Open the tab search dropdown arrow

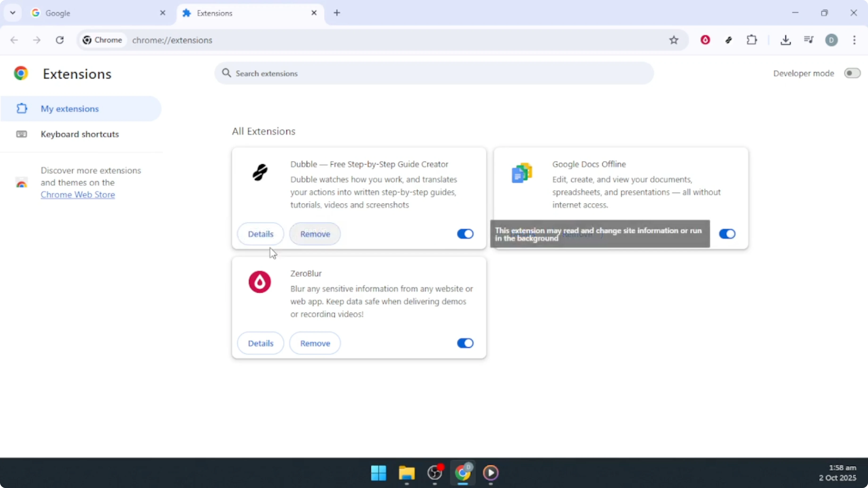(x=13, y=12)
